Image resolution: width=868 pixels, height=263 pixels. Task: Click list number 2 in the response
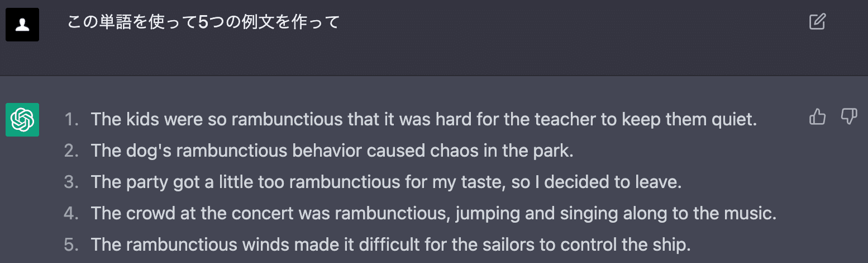coord(71,151)
